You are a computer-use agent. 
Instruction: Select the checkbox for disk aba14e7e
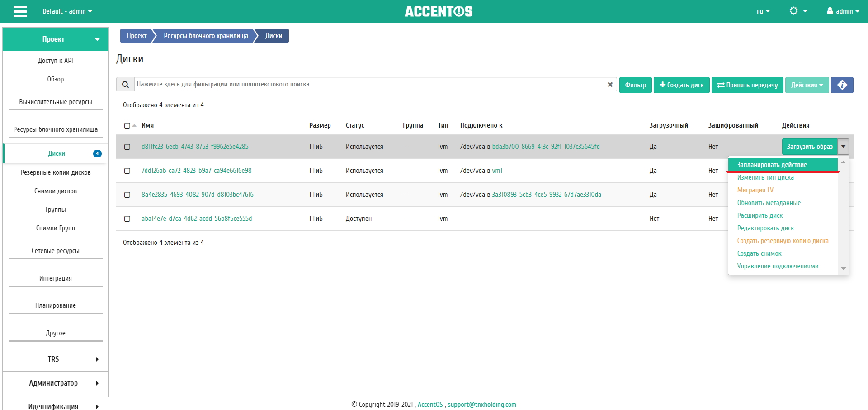(127, 219)
